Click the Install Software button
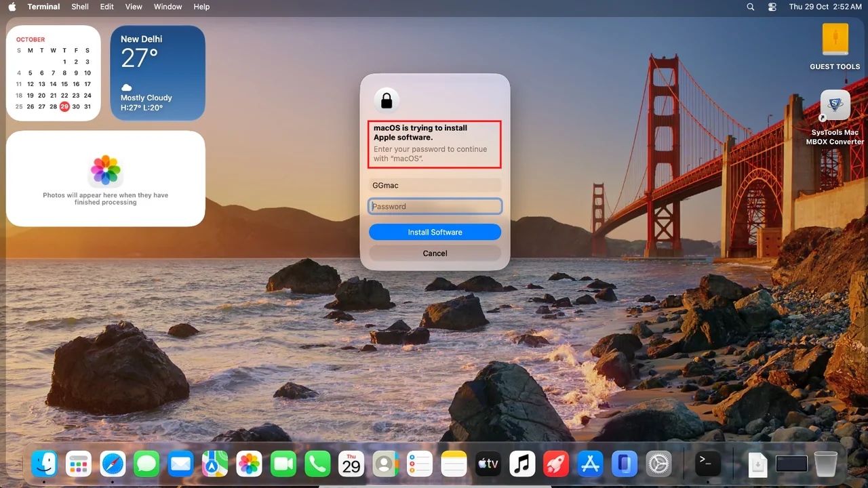This screenshot has width=868, height=488. click(435, 232)
